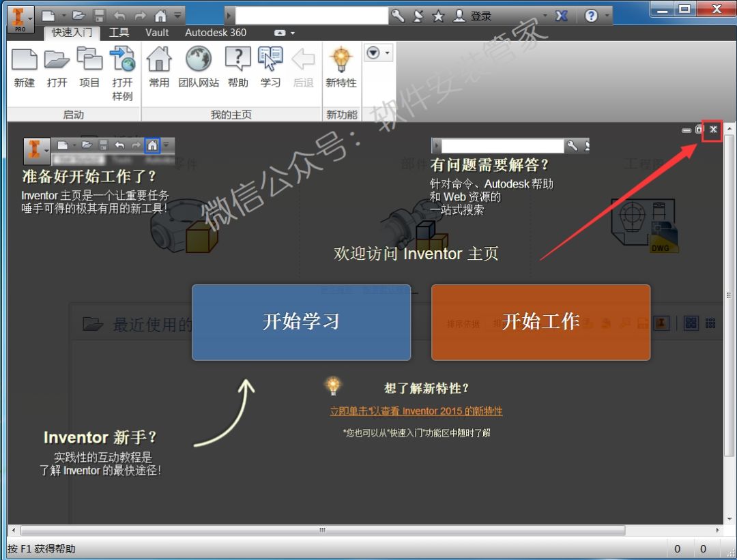Open the Inventor 2015 新特性 orange link
The width and height of the screenshot is (737, 560).
(416, 411)
